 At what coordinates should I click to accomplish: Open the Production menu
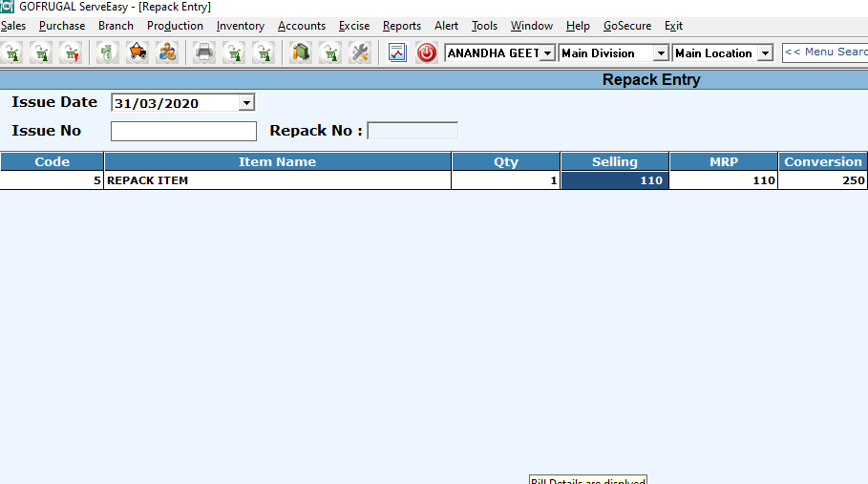pos(175,26)
